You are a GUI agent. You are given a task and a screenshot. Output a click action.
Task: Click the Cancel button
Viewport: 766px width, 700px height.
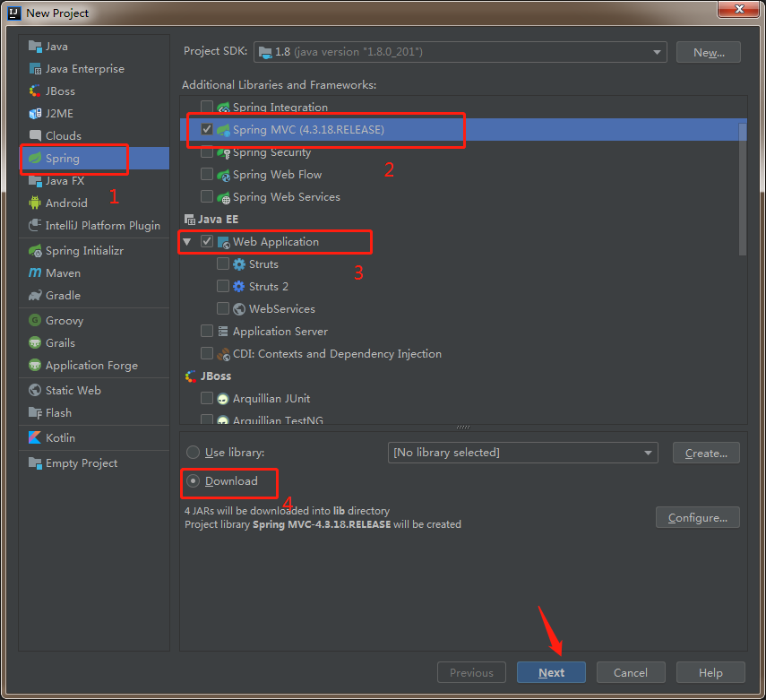point(631,672)
